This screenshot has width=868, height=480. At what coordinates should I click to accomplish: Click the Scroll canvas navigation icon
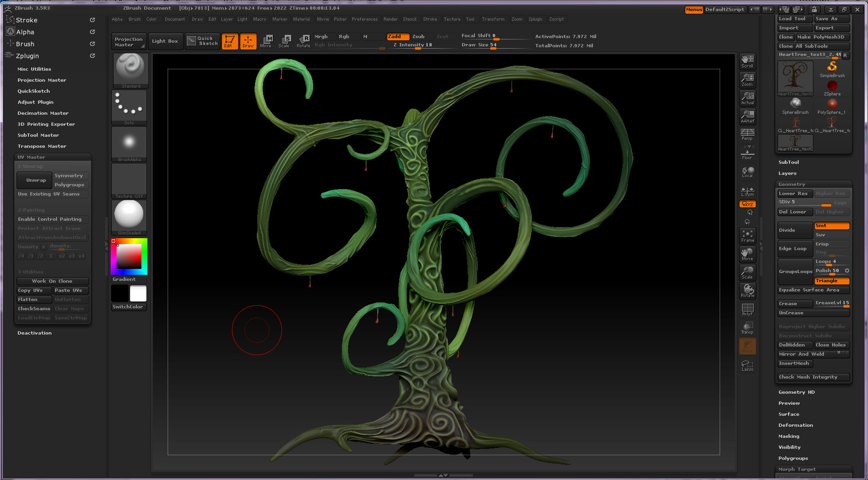click(x=747, y=61)
